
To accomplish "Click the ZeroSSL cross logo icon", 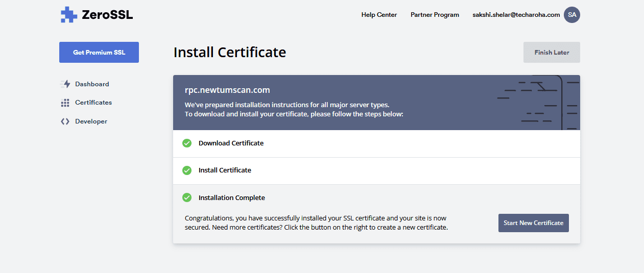I will [68, 15].
